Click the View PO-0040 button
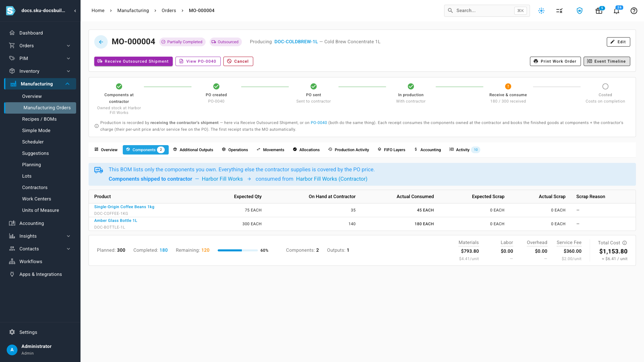This screenshot has height=362, width=644. (x=198, y=61)
